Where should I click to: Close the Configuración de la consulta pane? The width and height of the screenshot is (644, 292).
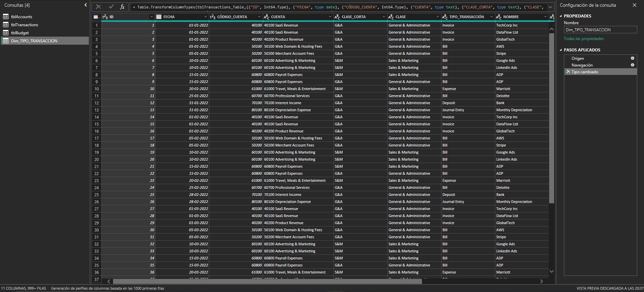[x=635, y=5]
